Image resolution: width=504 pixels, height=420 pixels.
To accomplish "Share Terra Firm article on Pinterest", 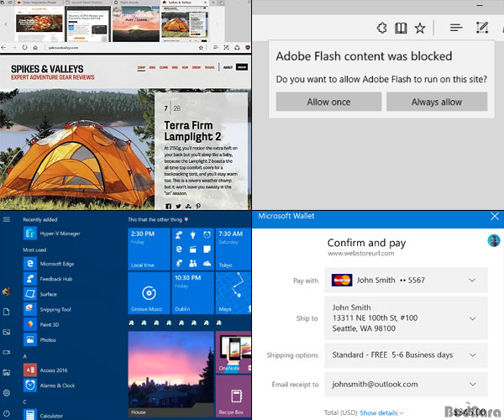I will [198, 206].
